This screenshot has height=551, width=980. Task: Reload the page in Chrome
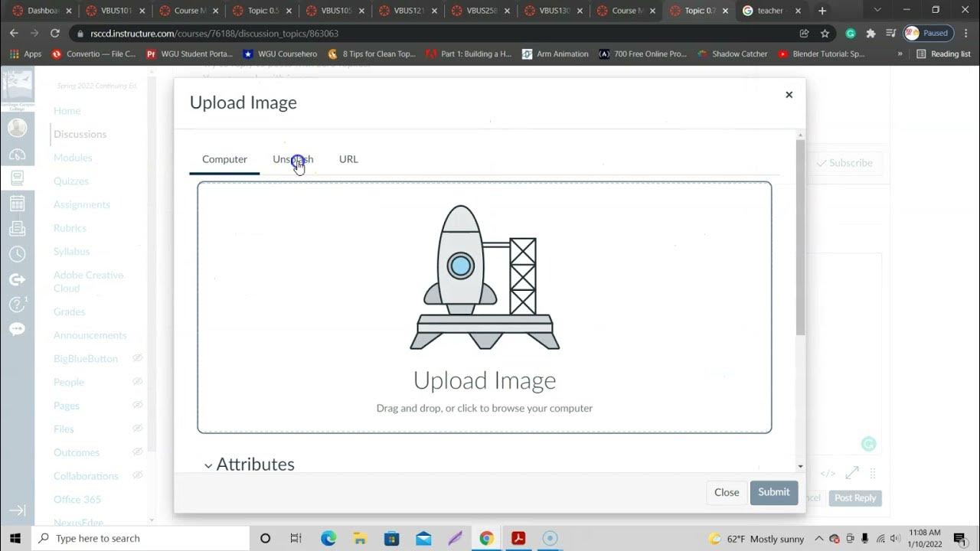tap(55, 34)
